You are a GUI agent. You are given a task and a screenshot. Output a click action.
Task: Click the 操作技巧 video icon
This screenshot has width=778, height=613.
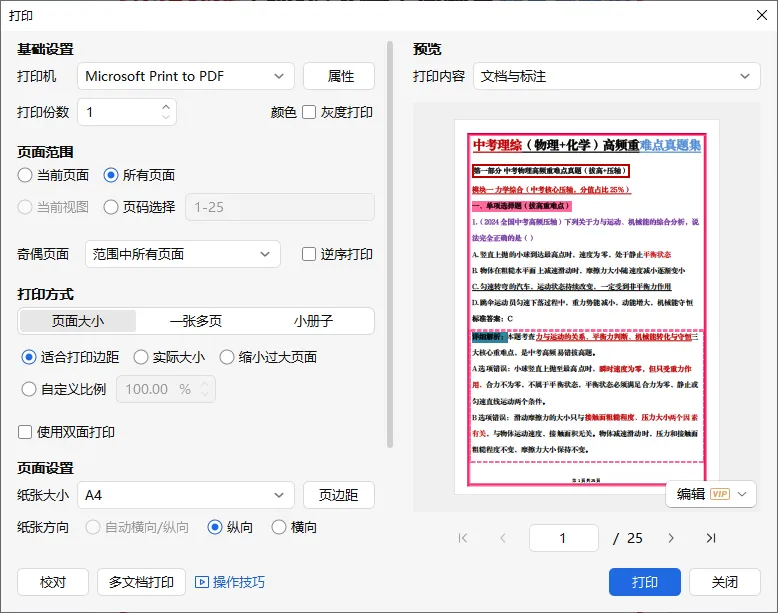pos(201,582)
